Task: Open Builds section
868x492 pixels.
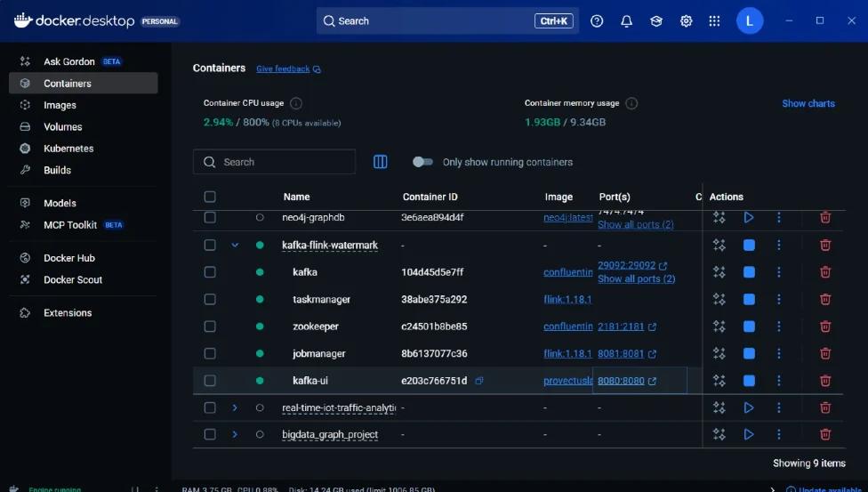Action: tap(83, 170)
